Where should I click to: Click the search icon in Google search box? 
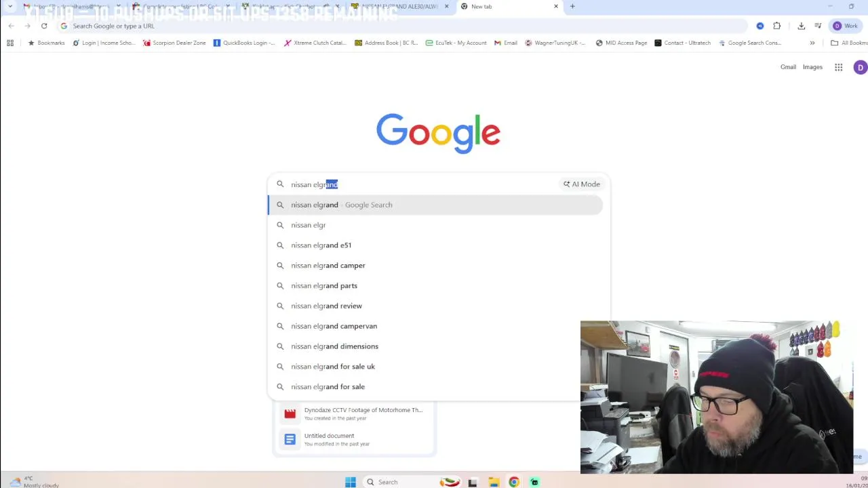[280, 184]
